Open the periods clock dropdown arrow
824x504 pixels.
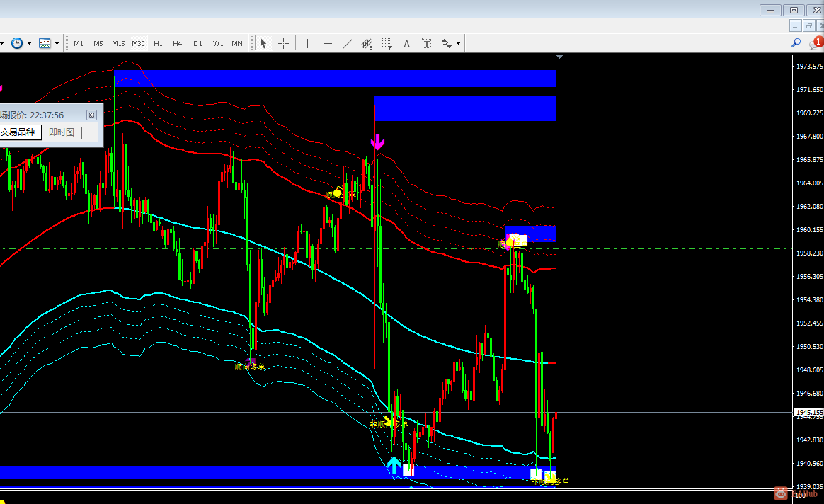(29, 44)
